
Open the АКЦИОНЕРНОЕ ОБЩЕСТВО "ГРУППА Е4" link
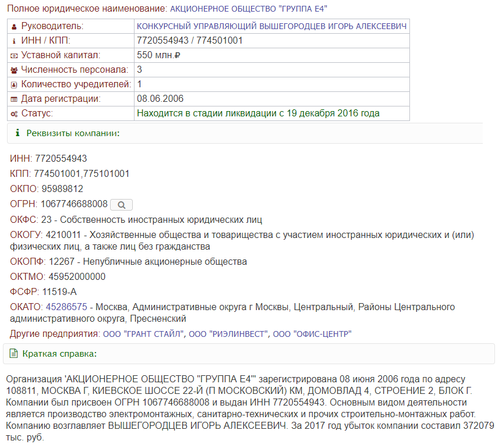(249, 9)
